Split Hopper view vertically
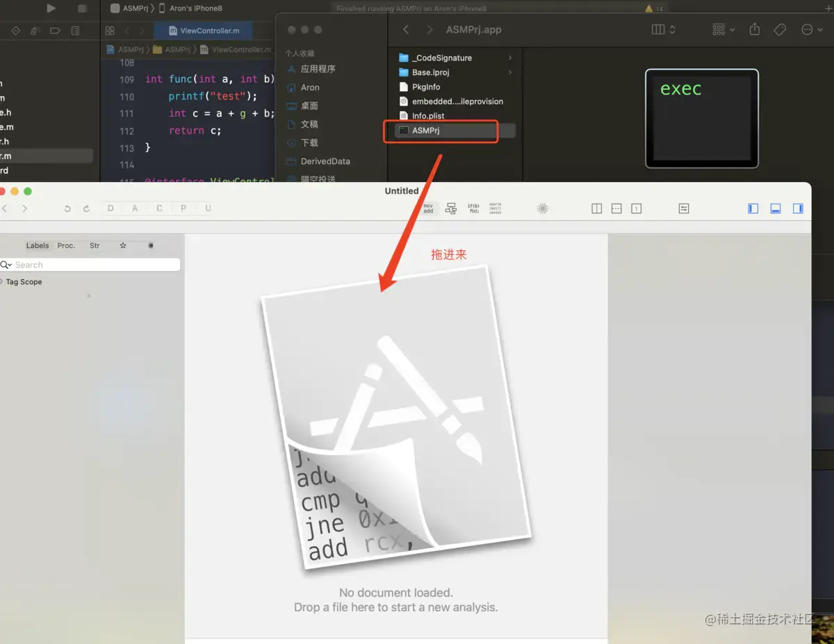Viewport: 834px width, 644px height. (x=596, y=208)
